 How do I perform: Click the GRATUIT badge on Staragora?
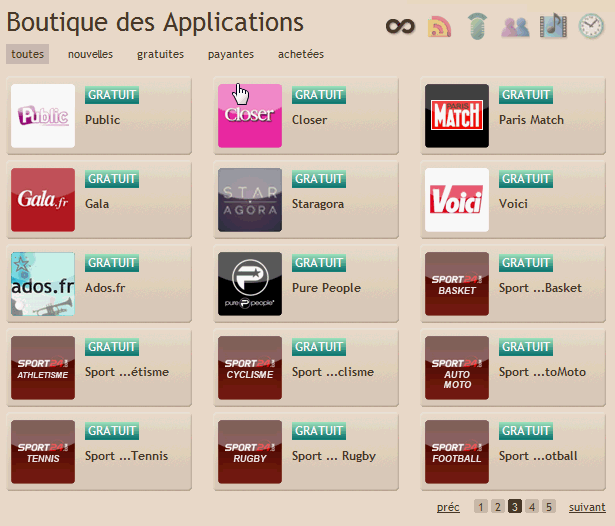[x=319, y=179]
